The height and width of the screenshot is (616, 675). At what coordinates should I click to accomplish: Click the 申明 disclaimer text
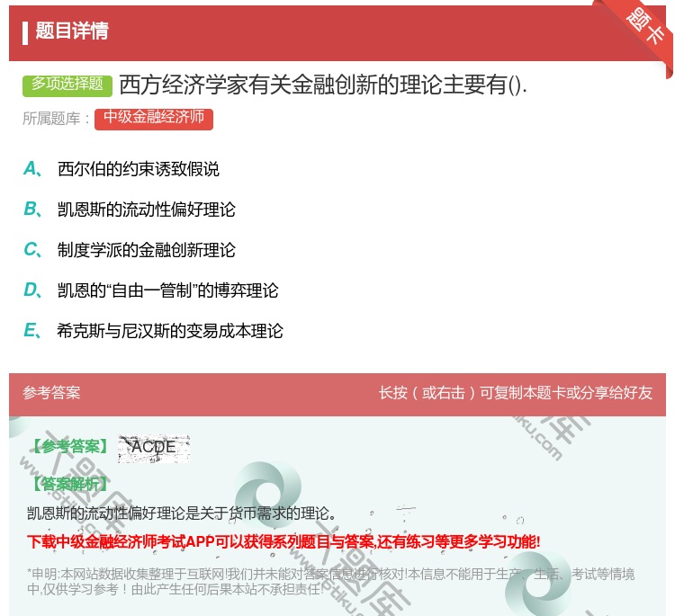pos(330,581)
